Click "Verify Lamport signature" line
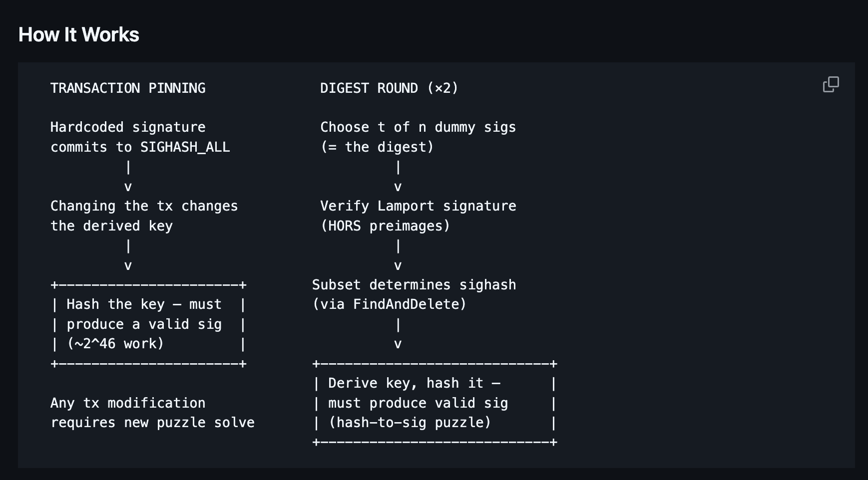 coord(418,206)
